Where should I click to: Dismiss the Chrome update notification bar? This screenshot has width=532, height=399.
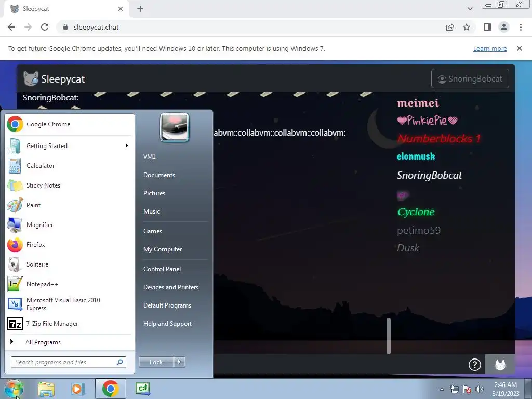point(519,48)
